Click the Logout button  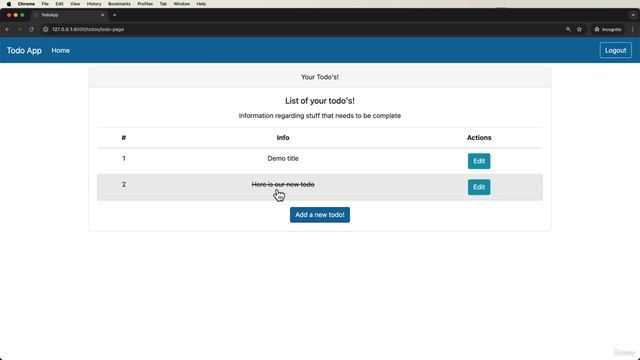click(x=616, y=51)
